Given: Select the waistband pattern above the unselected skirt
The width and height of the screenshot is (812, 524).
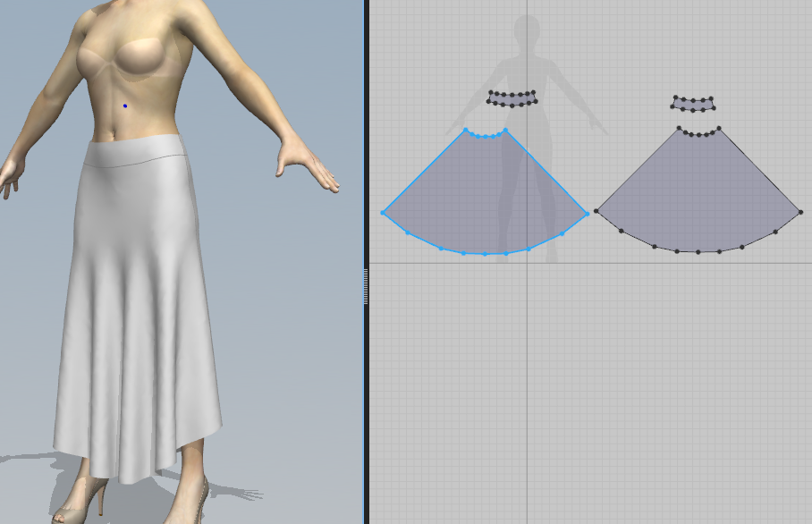Looking at the screenshot, I should point(693,104).
